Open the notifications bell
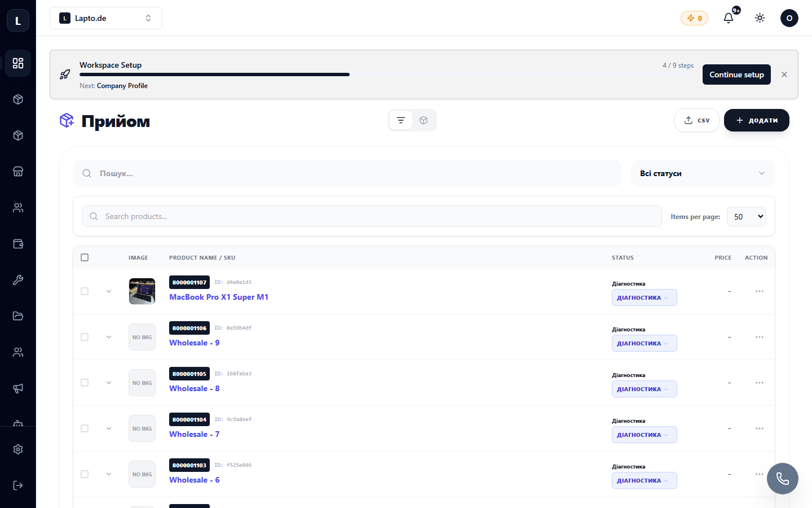This screenshot has width=812, height=508. [x=729, y=18]
